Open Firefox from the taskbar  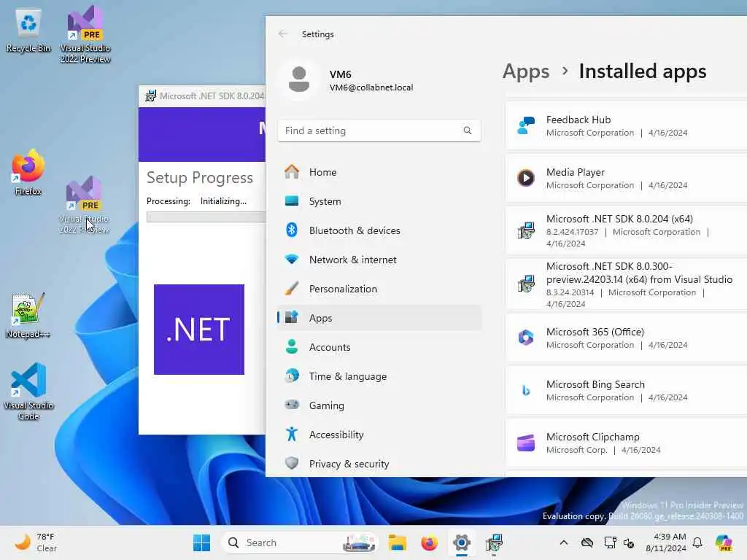coord(429,542)
